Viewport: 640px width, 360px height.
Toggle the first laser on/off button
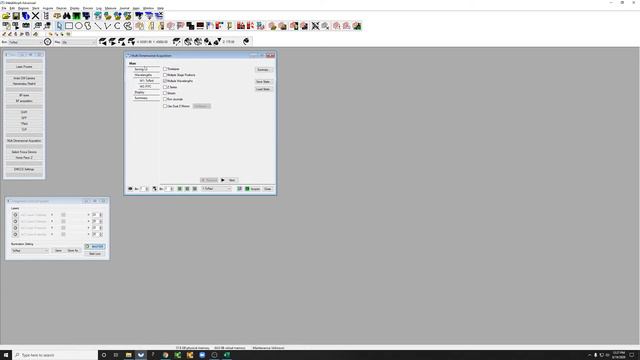click(x=16, y=215)
